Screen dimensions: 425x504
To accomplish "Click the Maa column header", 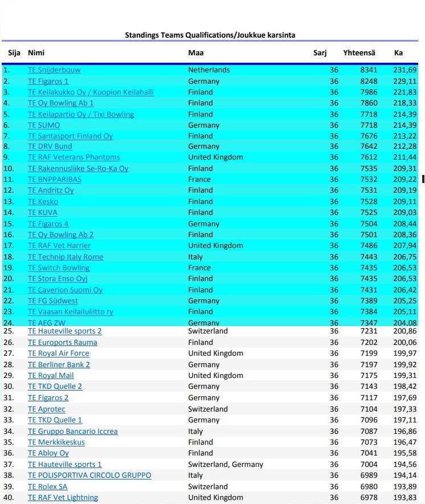I will (196, 53).
